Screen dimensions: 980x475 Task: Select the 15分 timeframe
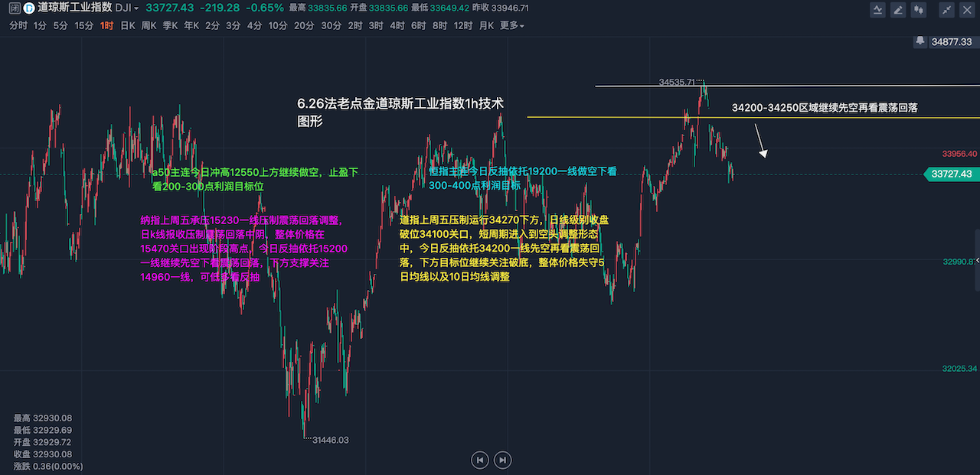click(x=84, y=25)
